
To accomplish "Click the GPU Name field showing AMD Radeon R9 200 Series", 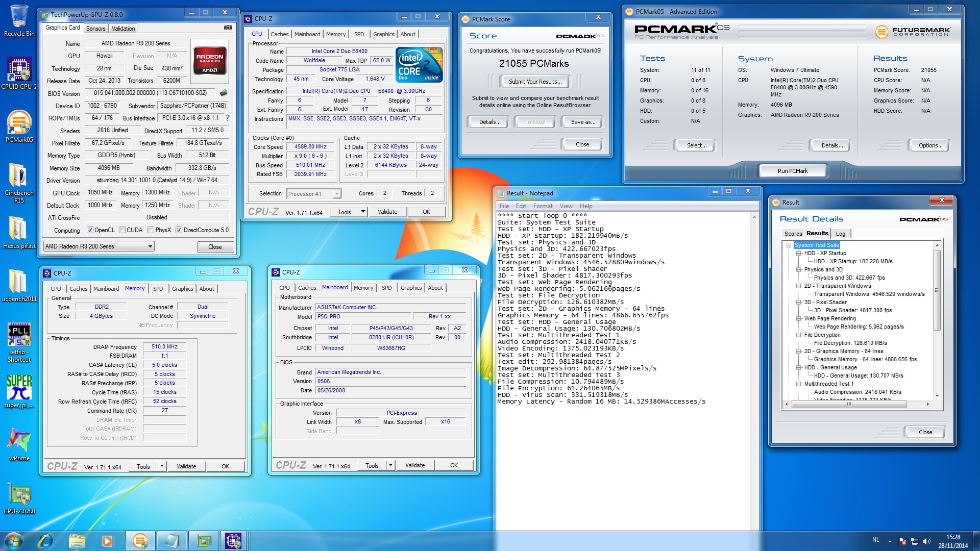I will [135, 43].
